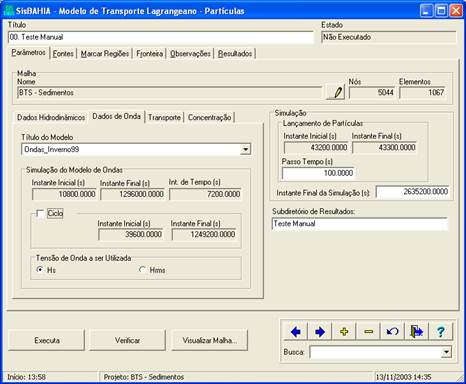Remove record with minus icon
The height and width of the screenshot is (384, 466).
click(368, 332)
